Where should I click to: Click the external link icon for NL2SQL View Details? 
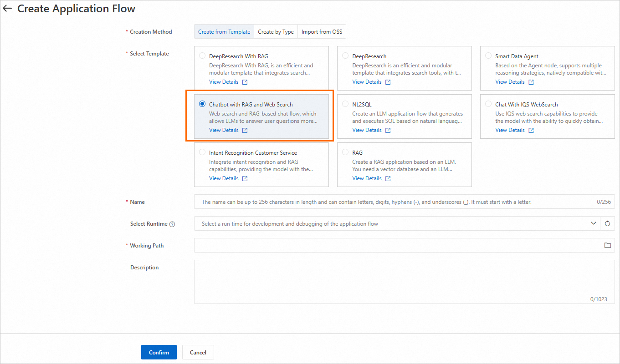point(388,130)
